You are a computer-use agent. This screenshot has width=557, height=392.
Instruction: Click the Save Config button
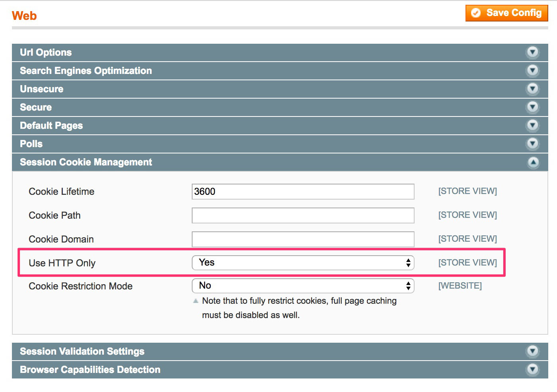click(506, 13)
